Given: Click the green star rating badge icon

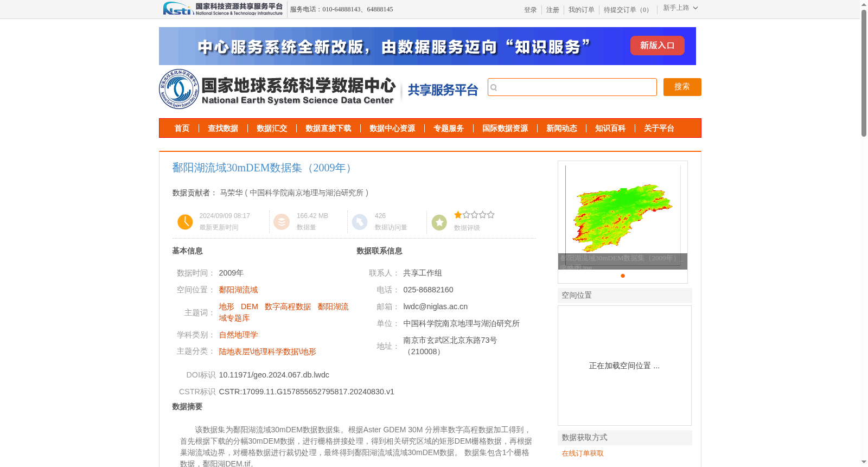Looking at the screenshot, I should coord(439,222).
